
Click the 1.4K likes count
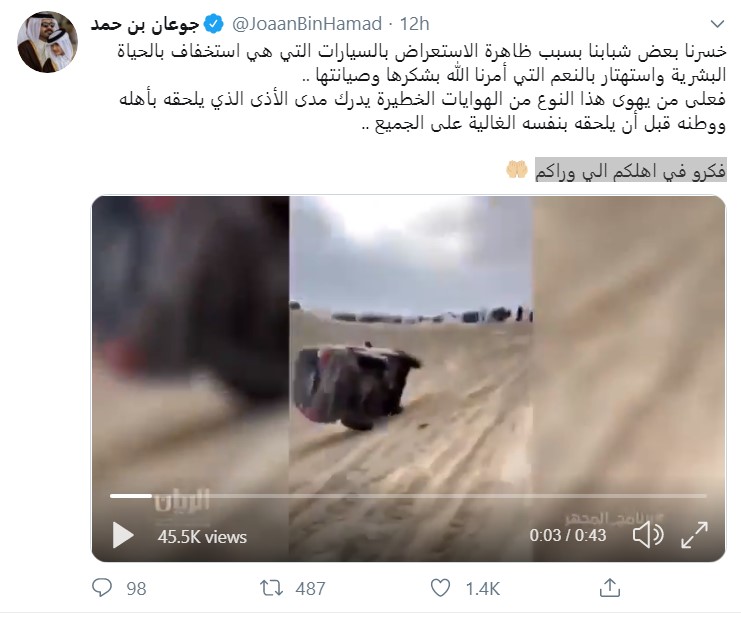pos(483,589)
